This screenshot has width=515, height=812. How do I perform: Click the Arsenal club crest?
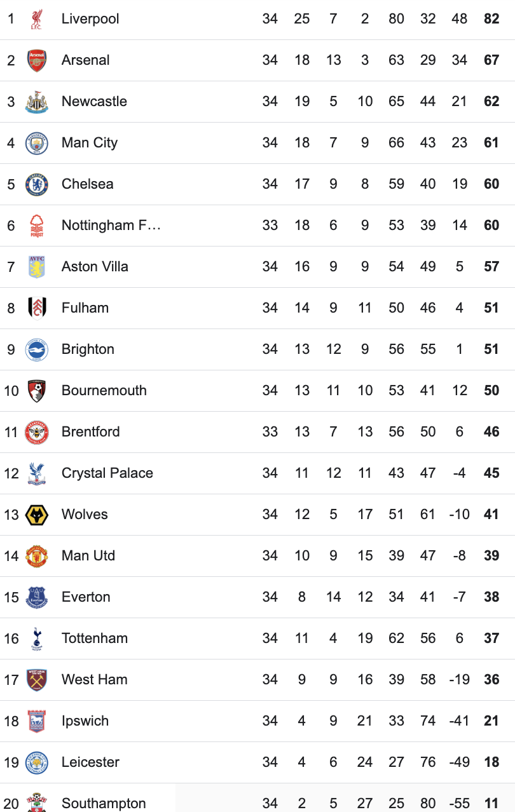coord(37,60)
